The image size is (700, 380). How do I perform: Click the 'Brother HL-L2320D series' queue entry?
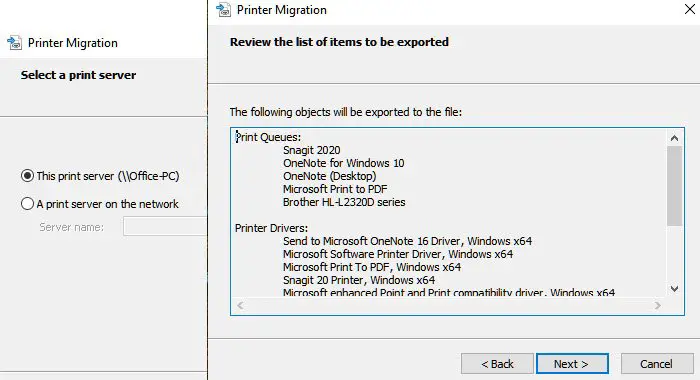[x=344, y=202]
